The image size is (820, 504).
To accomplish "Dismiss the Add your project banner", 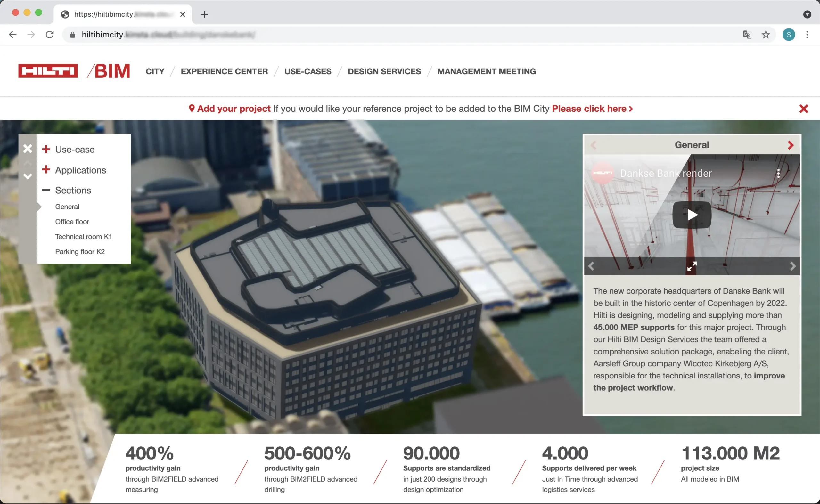I will (804, 109).
